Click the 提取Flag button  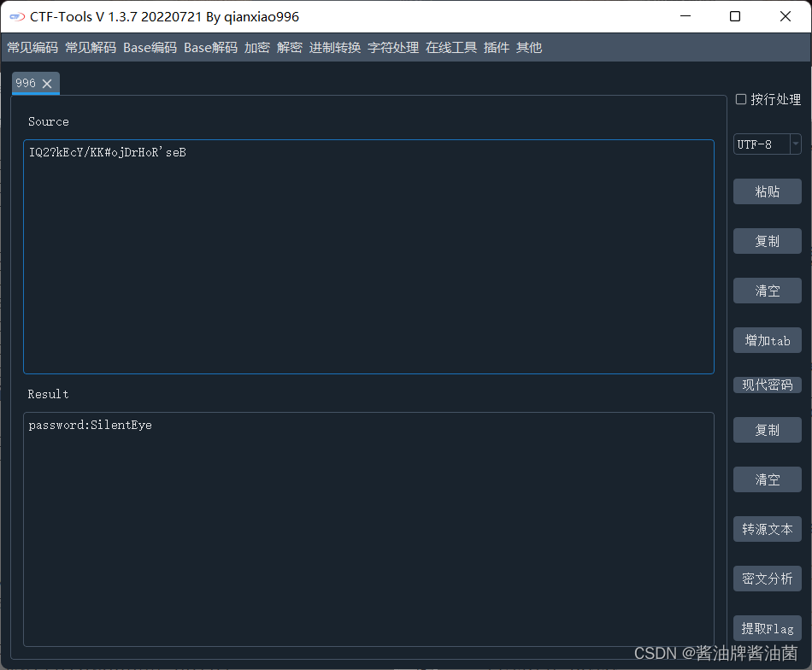(x=768, y=629)
